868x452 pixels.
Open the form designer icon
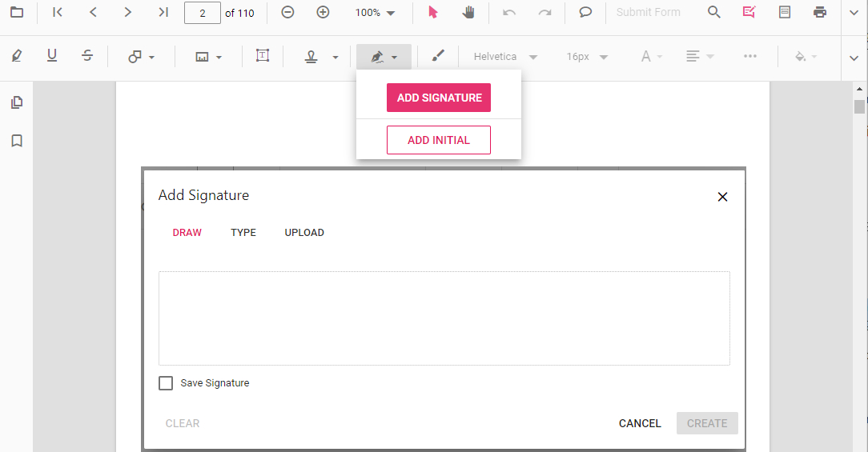(x=785, y=12)
